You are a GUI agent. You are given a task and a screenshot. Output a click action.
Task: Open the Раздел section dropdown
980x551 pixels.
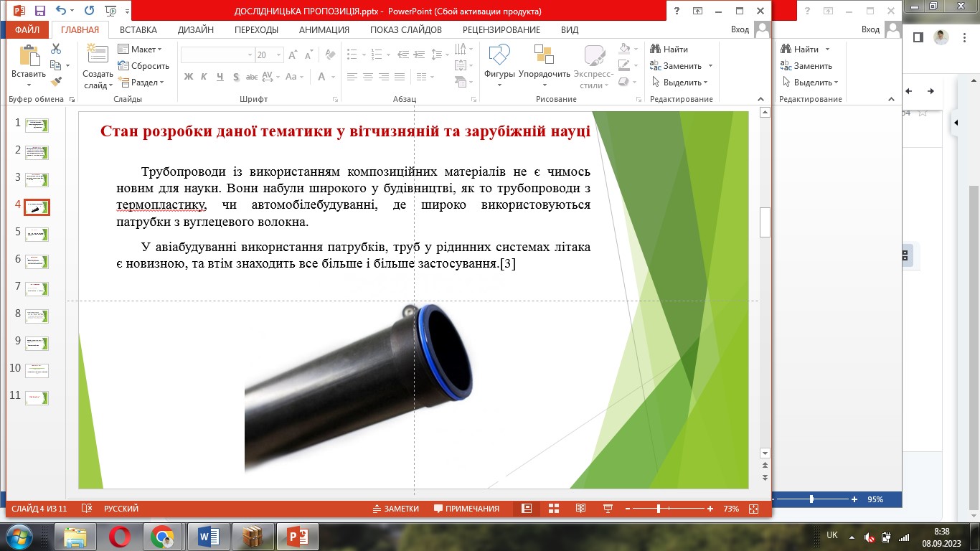(142, 82)
